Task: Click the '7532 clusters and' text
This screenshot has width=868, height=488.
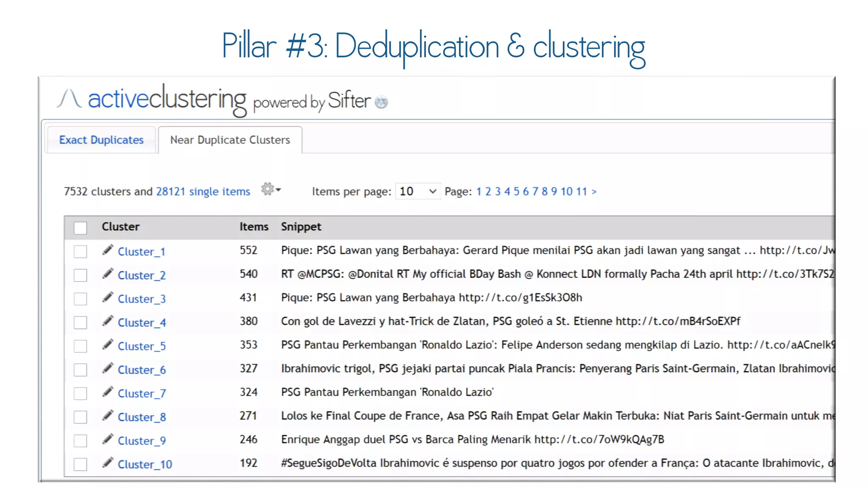Action: pos(108,191)
